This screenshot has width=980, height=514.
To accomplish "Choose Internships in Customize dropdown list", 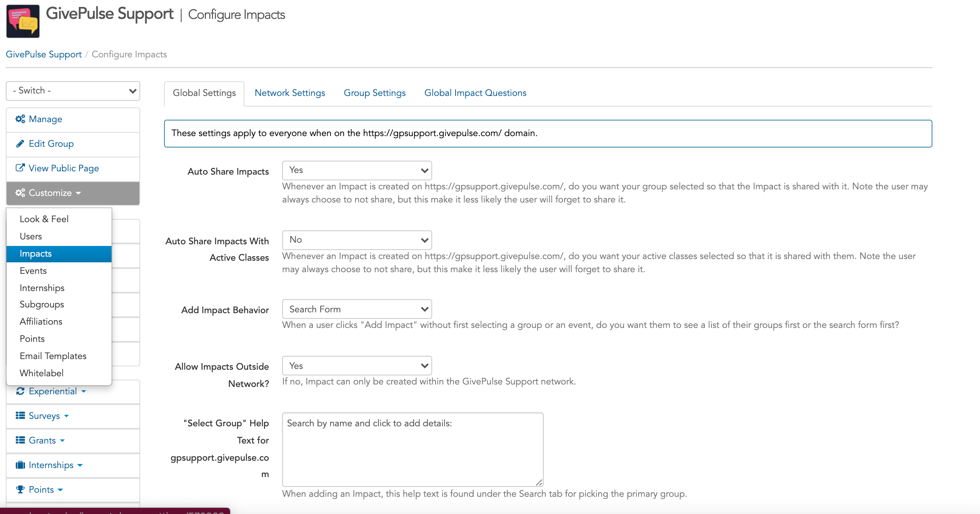I will [59, 288].
